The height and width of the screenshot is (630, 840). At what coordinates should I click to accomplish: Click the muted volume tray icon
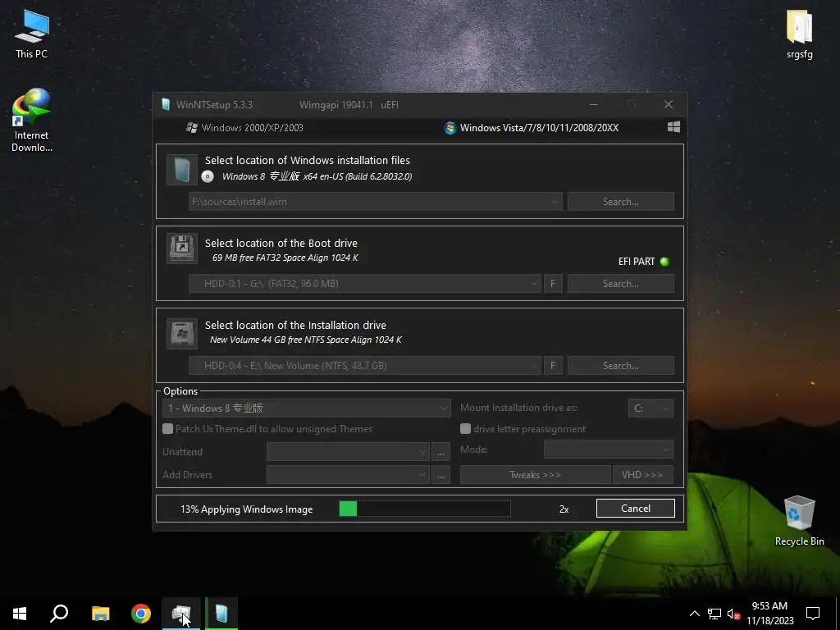click(733, 614)
